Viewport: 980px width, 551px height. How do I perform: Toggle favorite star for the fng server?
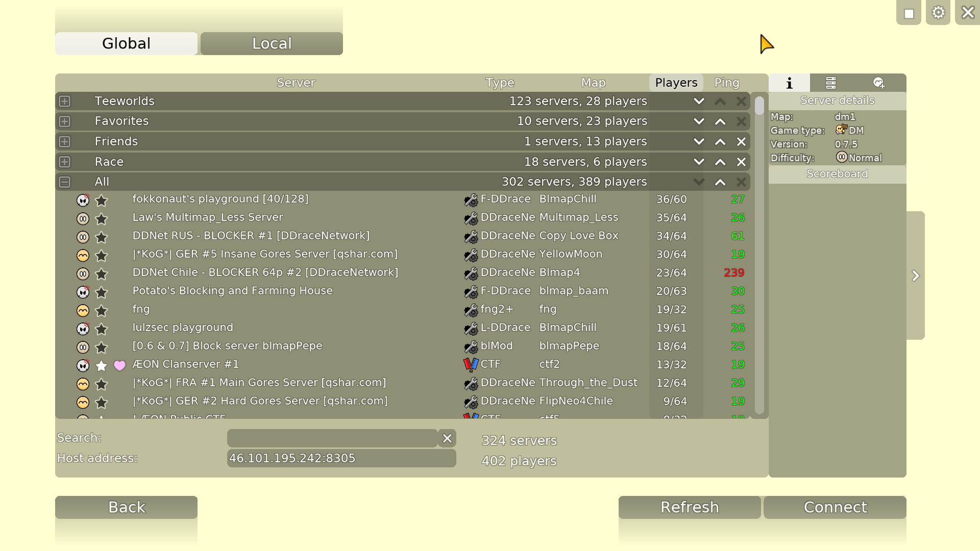(102, 310)
